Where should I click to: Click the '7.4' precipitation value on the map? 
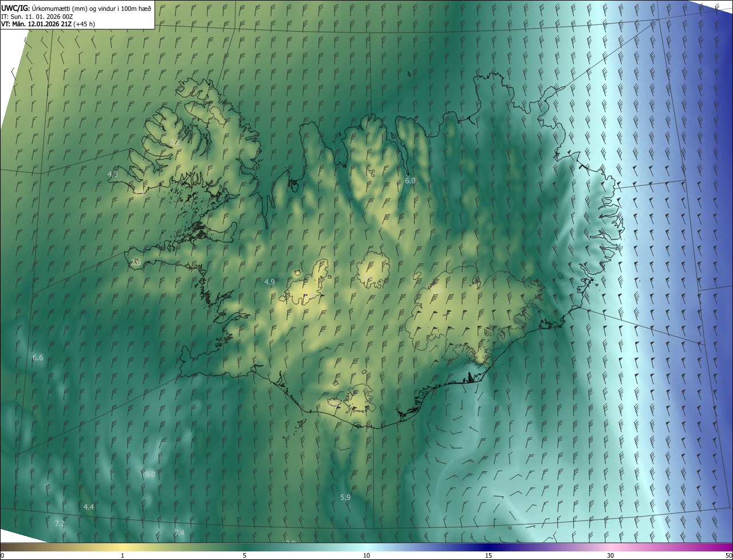179,533
